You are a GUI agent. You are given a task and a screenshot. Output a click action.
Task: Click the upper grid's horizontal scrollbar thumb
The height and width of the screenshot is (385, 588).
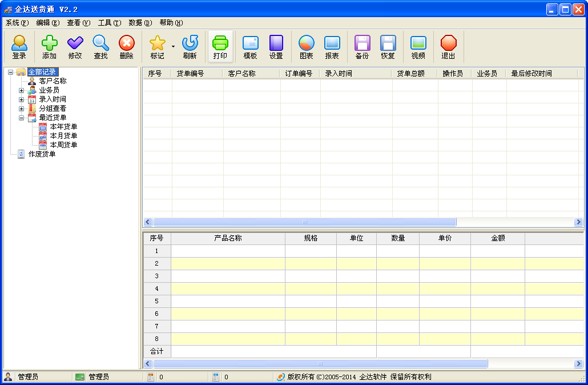pyautogui.click(x=304, y=222)
